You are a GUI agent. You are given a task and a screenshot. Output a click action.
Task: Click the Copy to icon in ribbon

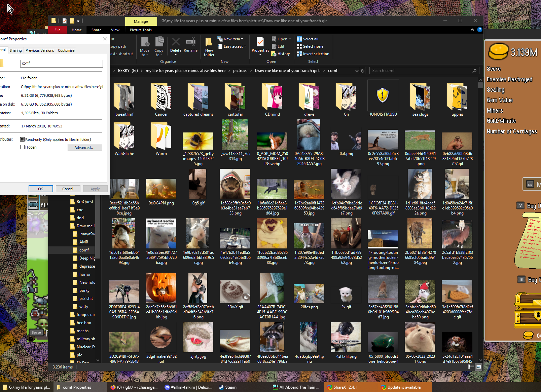point(159,46)
